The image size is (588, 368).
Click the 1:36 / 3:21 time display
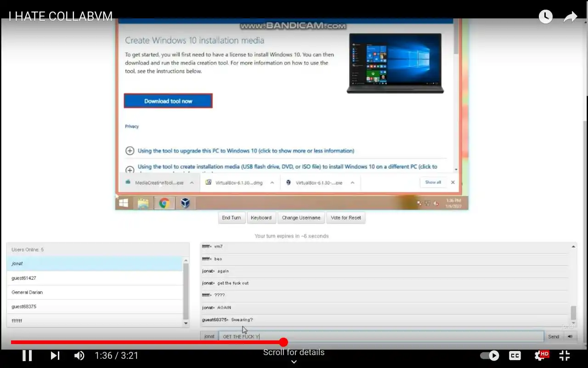pyautogui.click(x=116, y=356)
